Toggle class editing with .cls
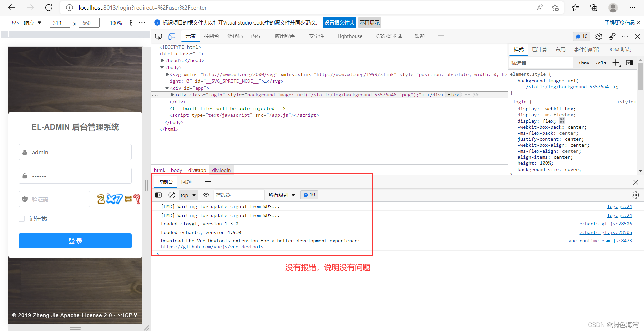The image size is (644, 331). click(x=601, y=63)
